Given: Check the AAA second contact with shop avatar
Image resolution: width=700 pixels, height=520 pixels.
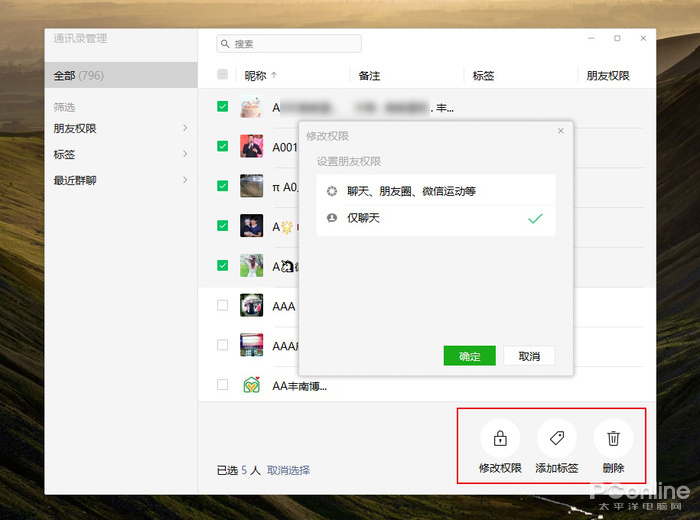Looking at the screenshot, I should (222, 345).
